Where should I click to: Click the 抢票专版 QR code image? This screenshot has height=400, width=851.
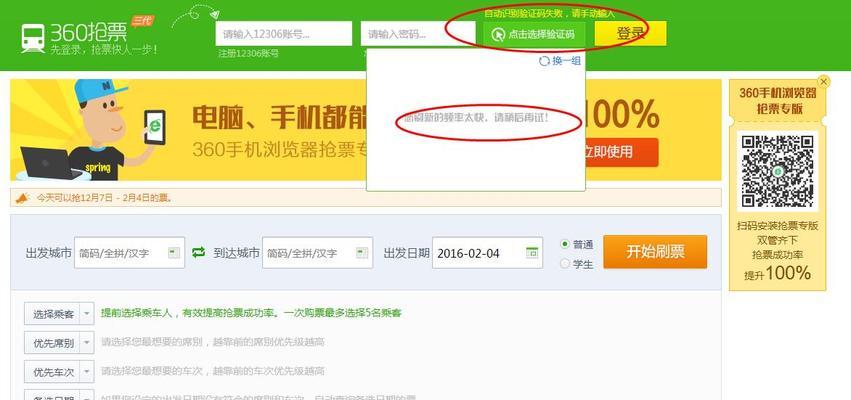778,170
